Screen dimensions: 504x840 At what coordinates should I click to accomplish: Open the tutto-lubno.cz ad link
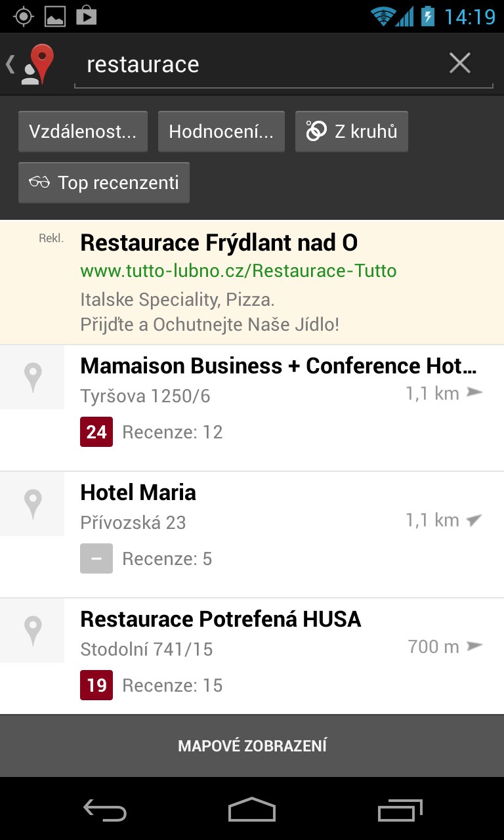[x=238, y=271]
